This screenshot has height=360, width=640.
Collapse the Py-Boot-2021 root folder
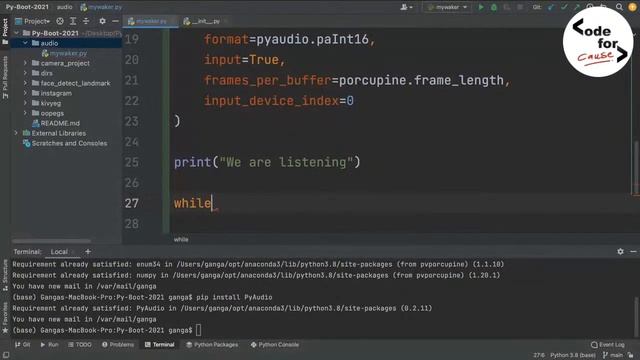(x=16, y=33)
